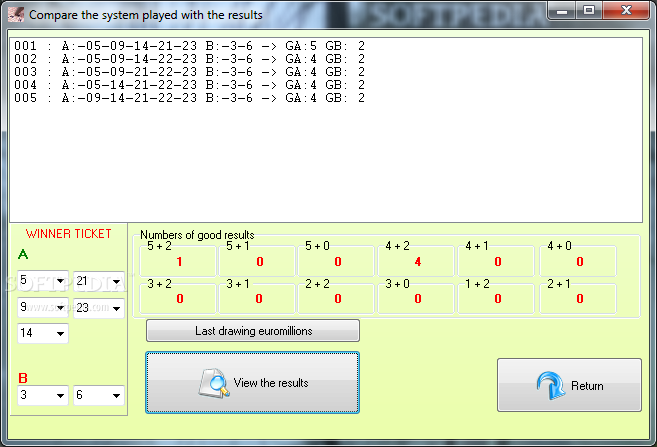Click the window title text
This screenshot has width=657, height=447.
point(145,15)
